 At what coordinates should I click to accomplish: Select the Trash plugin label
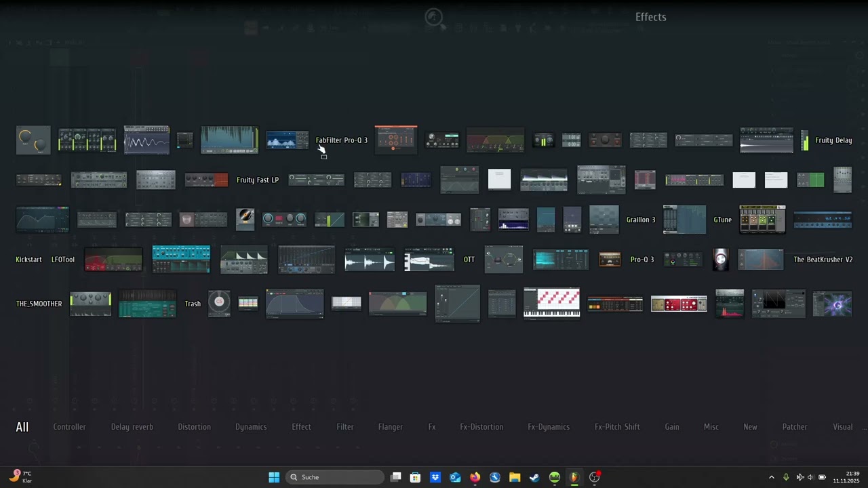pos(193,304)
